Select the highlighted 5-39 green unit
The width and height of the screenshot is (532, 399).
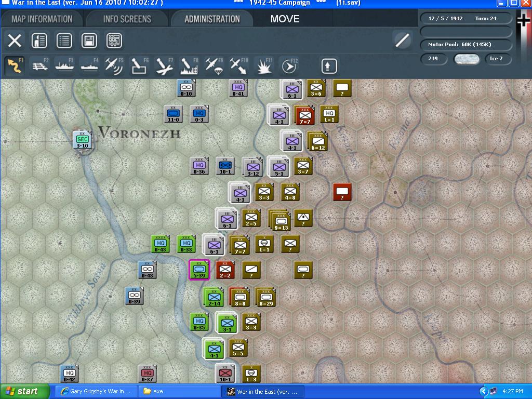point(199,270)
